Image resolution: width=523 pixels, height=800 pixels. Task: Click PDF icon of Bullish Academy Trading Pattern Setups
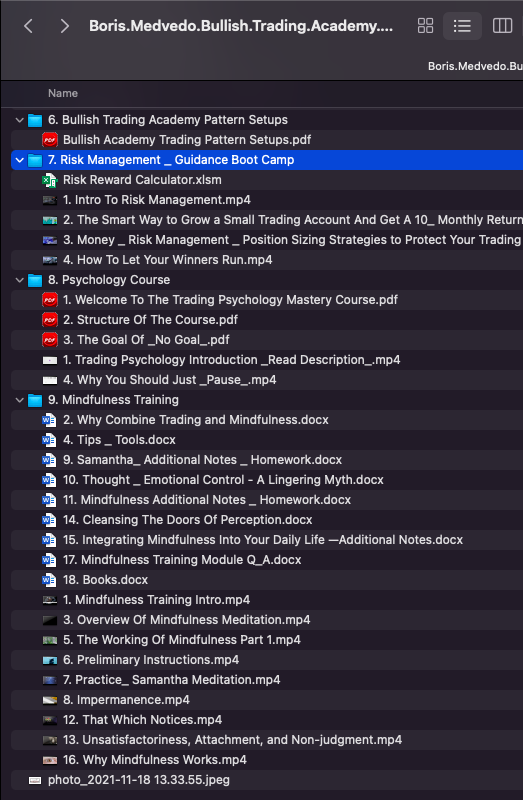coord(49,140)
